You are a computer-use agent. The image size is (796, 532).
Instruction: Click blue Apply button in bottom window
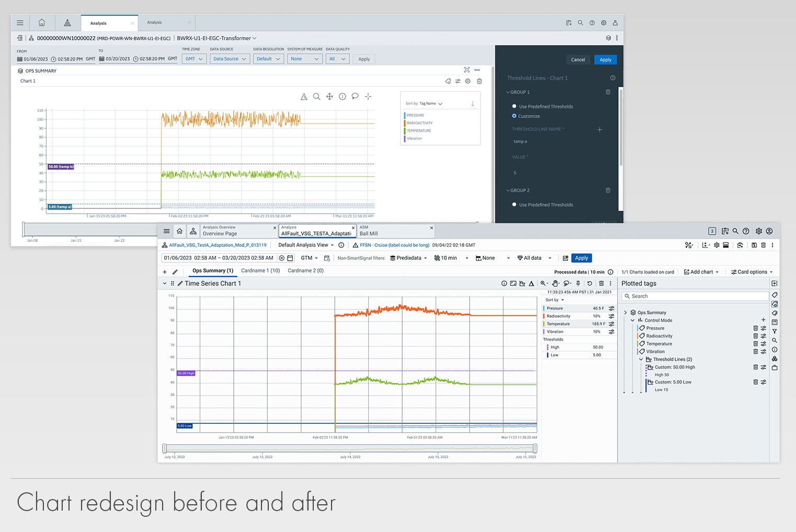[x=582, y=258]
